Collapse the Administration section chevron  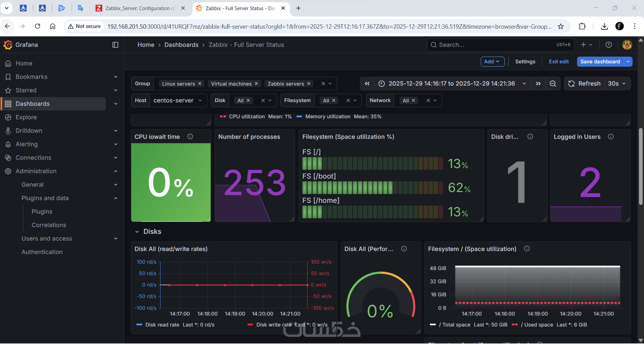click(116, 171)
